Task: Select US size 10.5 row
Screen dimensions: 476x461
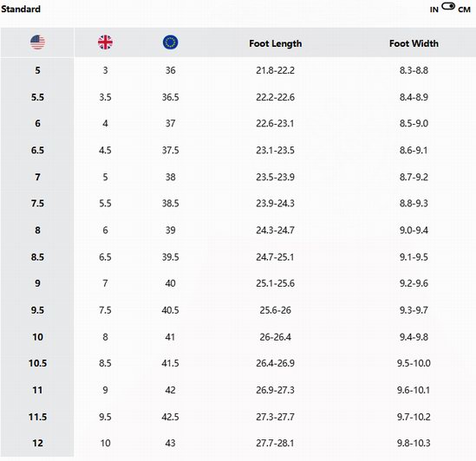Action: 238,363
